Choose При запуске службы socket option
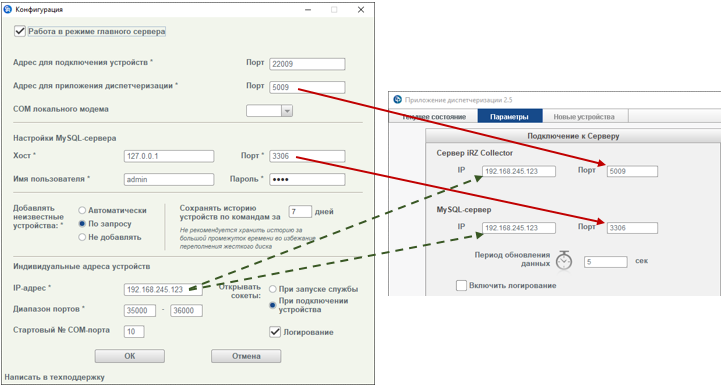 click(x=273, y=289)
